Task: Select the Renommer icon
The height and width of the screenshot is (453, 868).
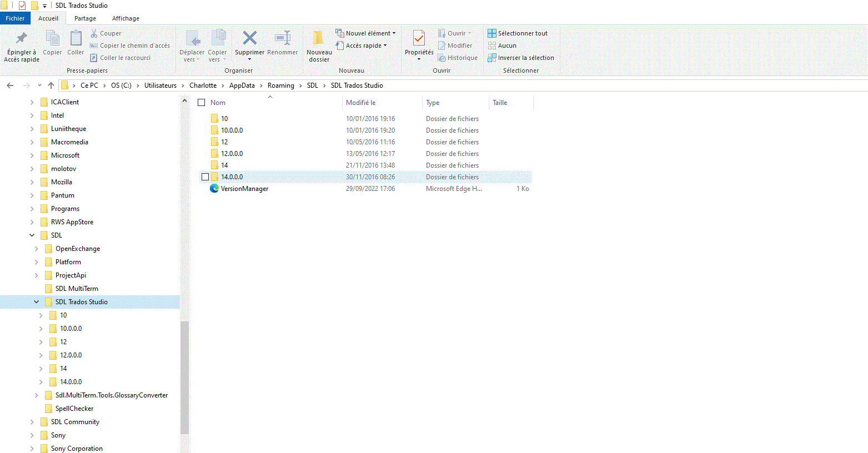Action: [x=282, y=39]
